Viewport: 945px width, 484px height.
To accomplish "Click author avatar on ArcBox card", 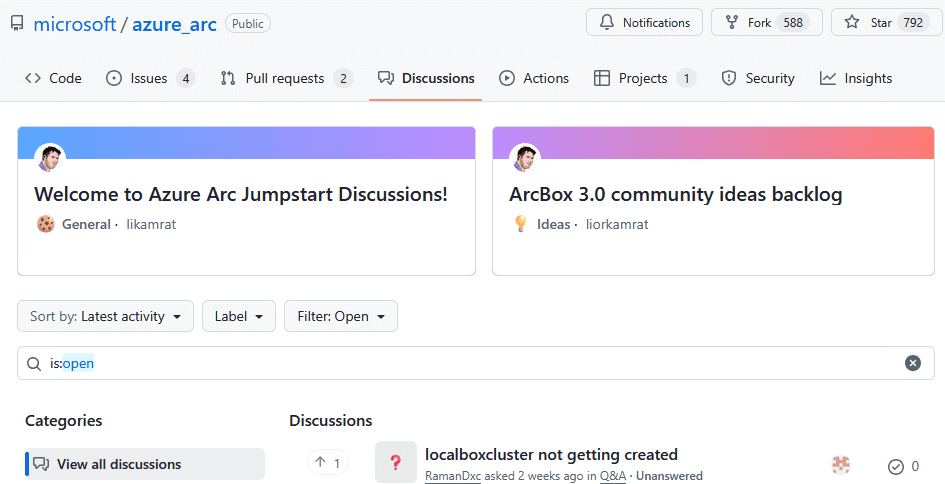I will pyautogui.click(x=525, y=159).
